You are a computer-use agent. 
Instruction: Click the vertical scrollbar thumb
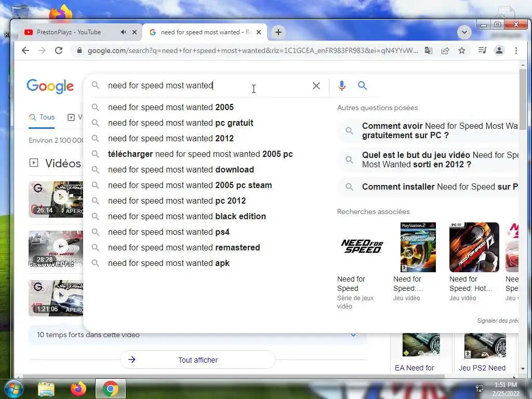523,99
